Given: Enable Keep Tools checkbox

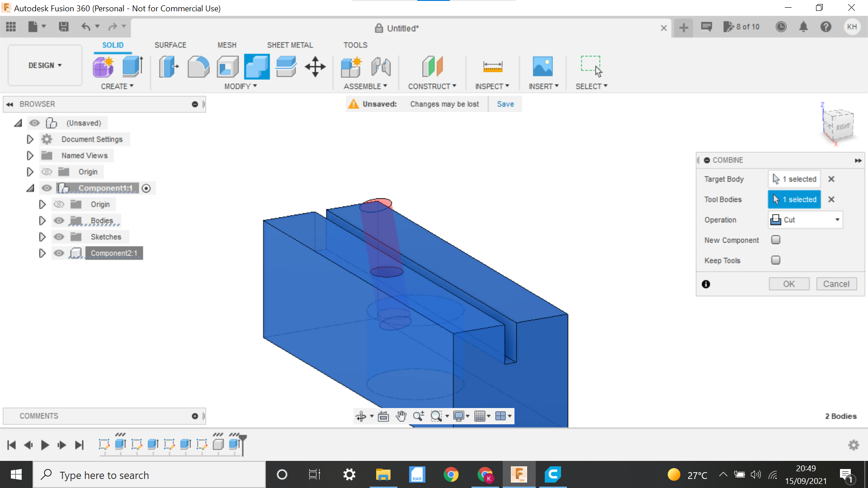Looking at the screenshot, I should click(x=776, y=260).
